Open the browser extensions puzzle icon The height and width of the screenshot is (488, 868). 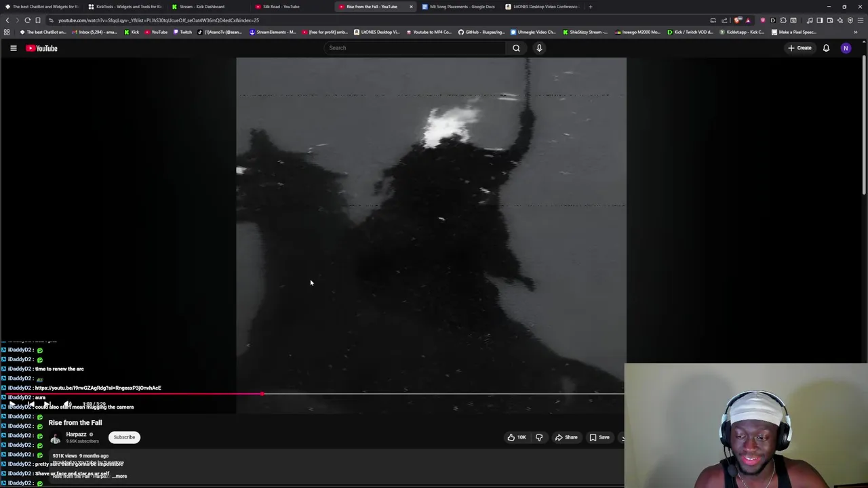pos(783,20)
